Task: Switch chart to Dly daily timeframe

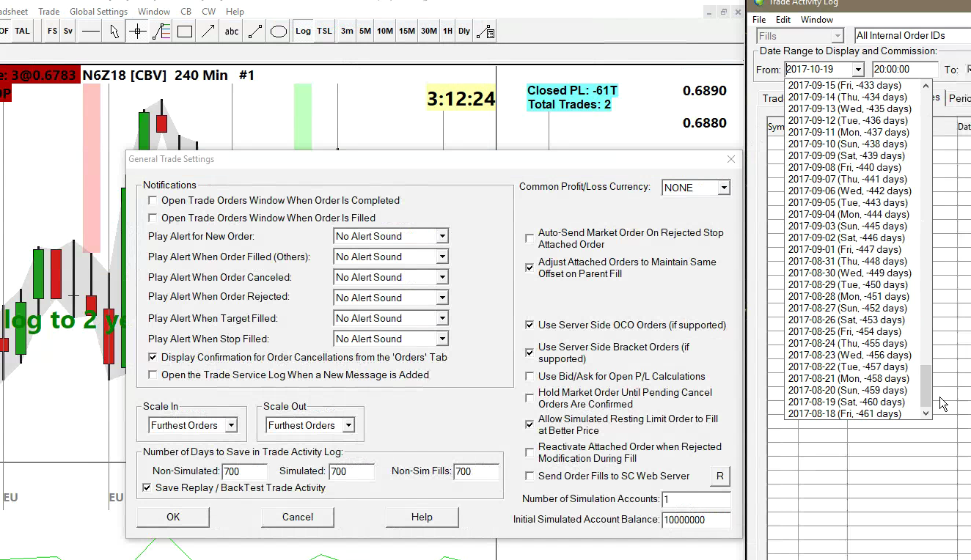Action: coord(464,32)
